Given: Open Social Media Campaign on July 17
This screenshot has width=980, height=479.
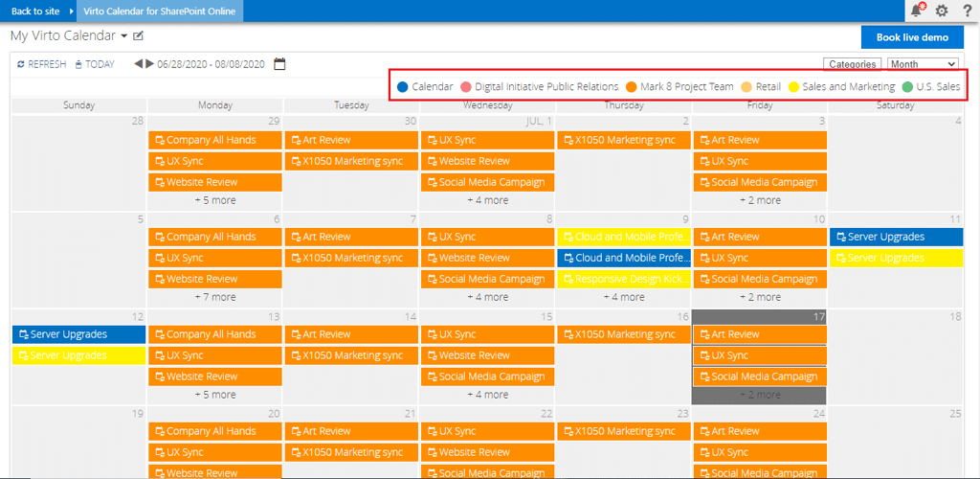Looking at the screenshot, I should [x=760, y=377].
